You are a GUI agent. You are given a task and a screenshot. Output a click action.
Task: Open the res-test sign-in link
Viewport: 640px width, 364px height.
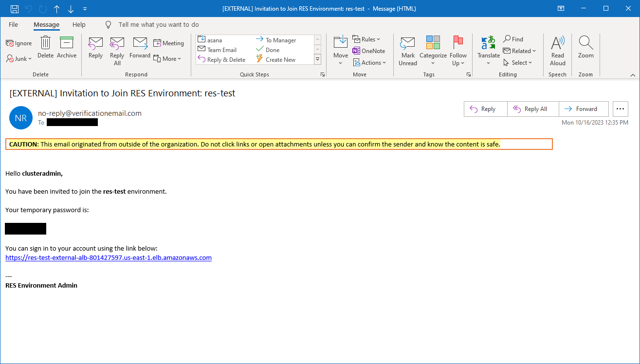[108, 257]
